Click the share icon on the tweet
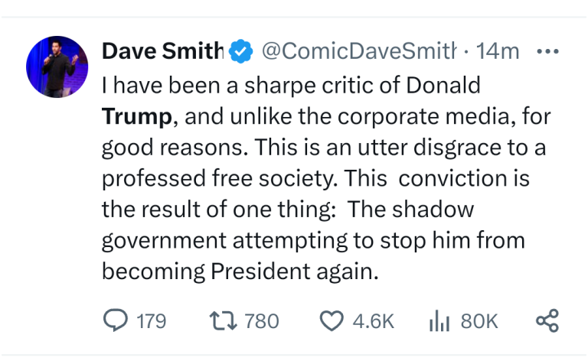Screen dimensions: 588x364 (x=547, y=320)
